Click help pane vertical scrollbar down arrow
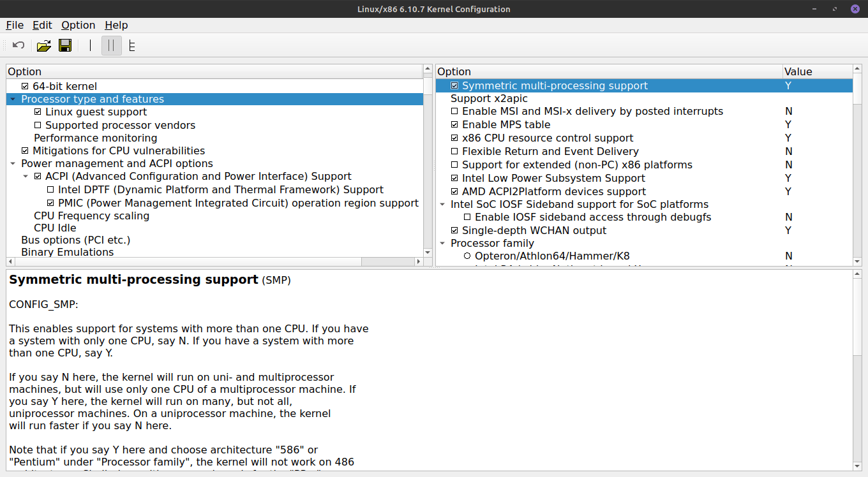The image size is (868, 477). coord(857,467)
